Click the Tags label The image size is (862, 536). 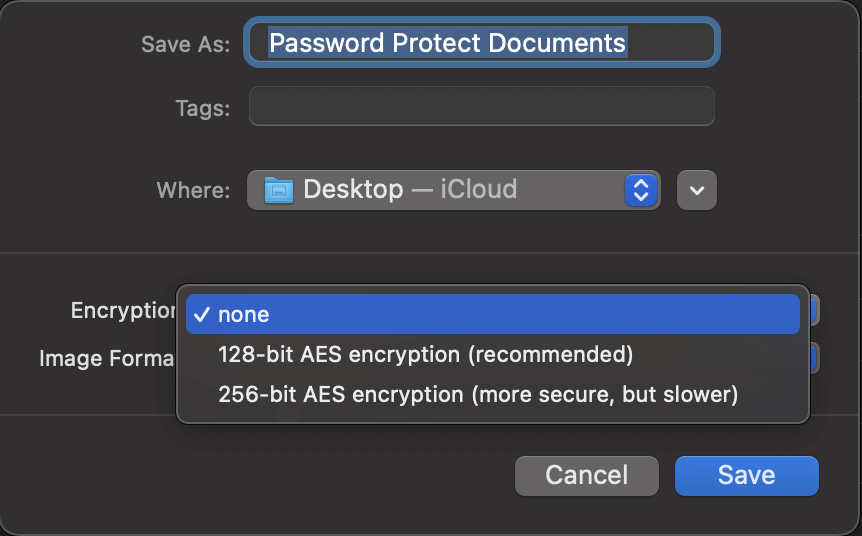click(x=202, y=108)
